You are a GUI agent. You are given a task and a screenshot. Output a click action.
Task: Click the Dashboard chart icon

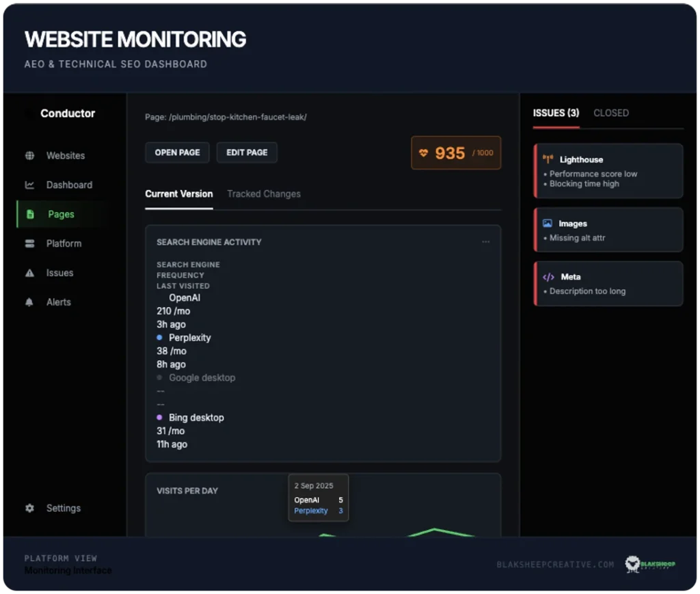(x=29, y=185)
